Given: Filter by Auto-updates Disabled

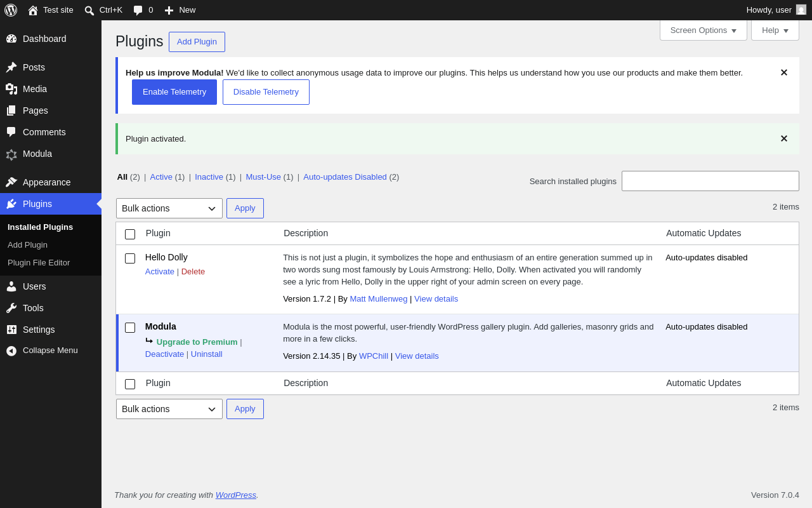Looking at the screenshot, I should (x=345, y=177).
